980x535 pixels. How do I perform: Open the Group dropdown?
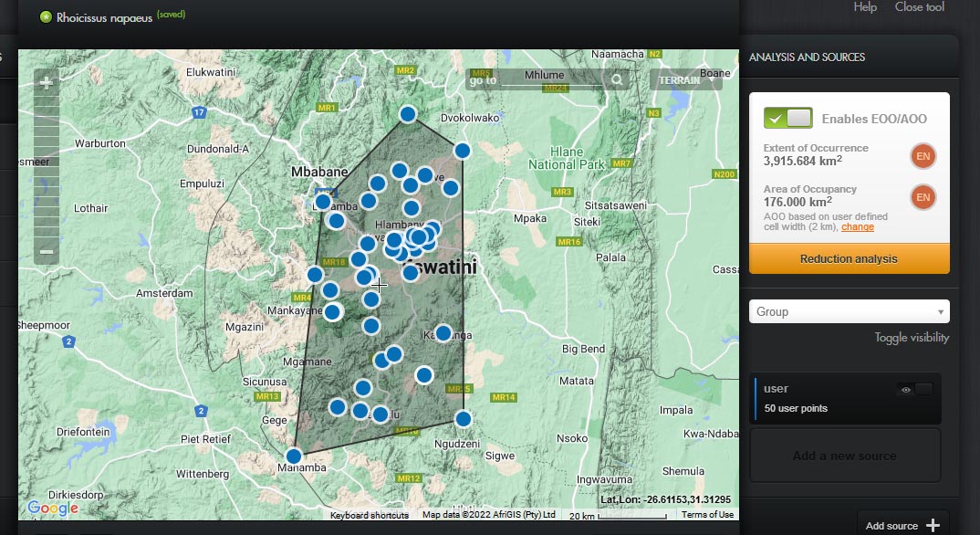coord(849,312)
